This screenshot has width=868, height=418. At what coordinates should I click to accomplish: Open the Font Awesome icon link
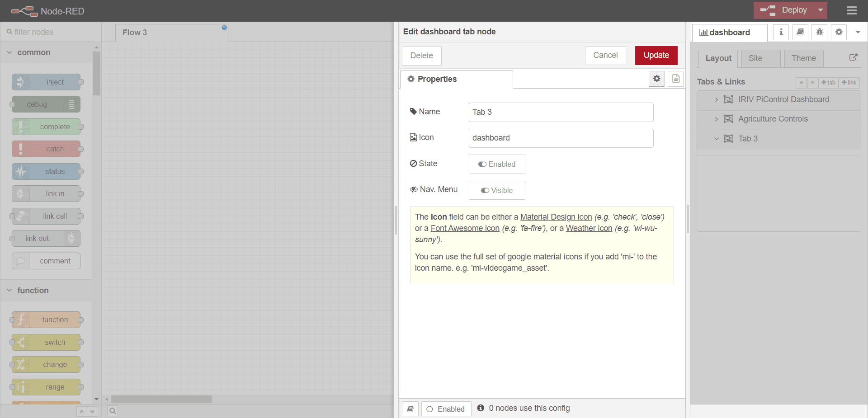465,228
